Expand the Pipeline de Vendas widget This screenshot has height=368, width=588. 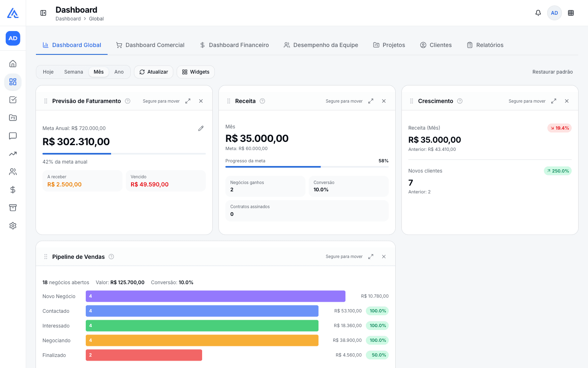(371, 257)
